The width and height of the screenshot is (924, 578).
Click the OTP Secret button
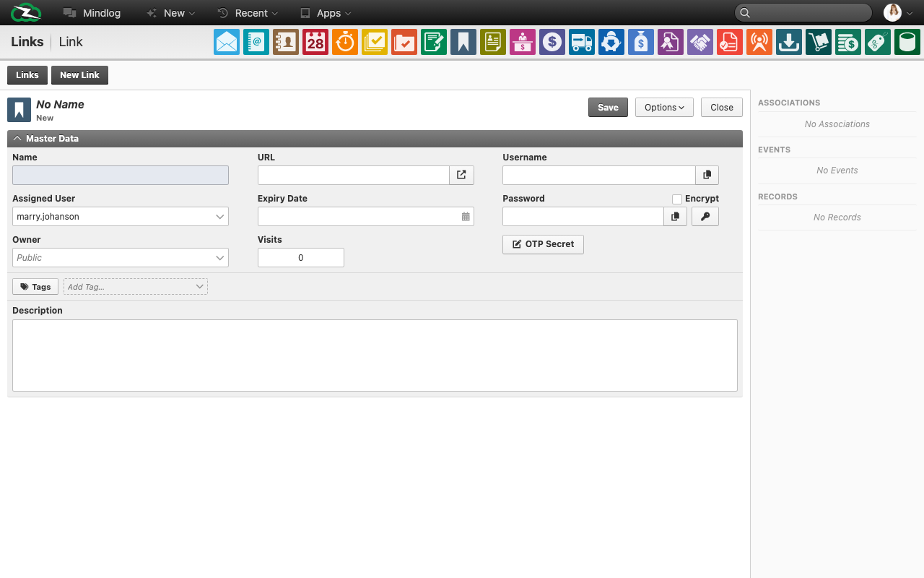(543, 244)
